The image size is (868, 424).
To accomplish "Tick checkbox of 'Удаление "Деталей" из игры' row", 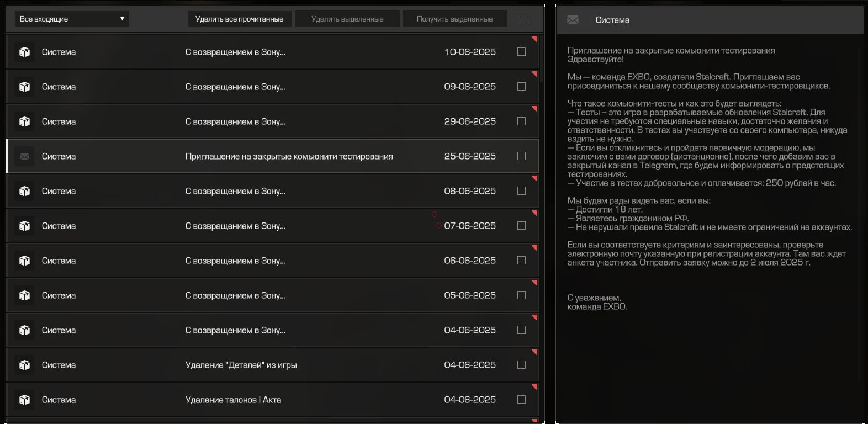I will pos(521,364).
